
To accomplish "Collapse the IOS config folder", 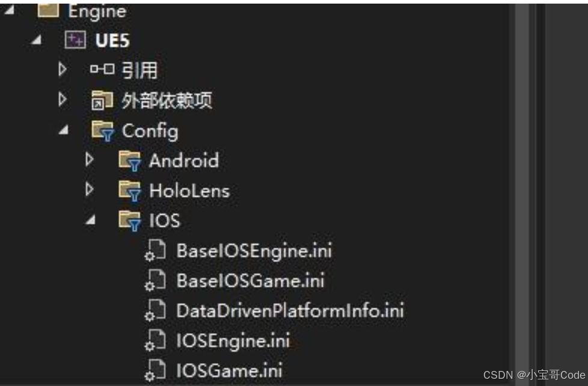I will pyautogui.click(x=90, y=221).
